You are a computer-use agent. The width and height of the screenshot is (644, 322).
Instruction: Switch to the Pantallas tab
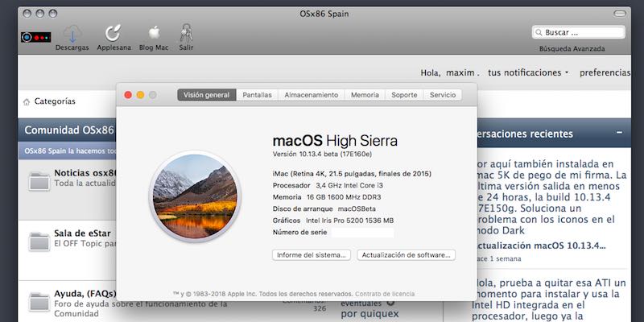(x=257, y=95)
